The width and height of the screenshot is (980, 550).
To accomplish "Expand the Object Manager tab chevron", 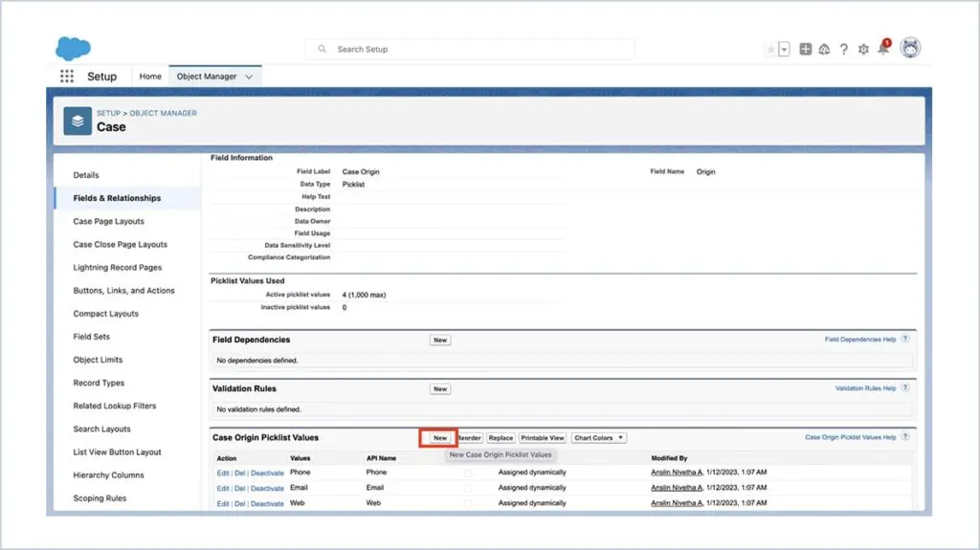I will 249,77.
